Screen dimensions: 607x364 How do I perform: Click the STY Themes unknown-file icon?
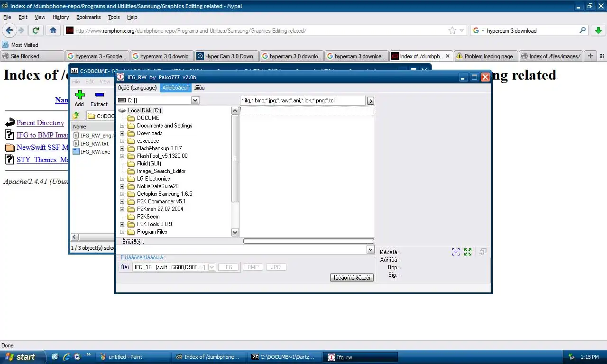(x=10, y=160)
